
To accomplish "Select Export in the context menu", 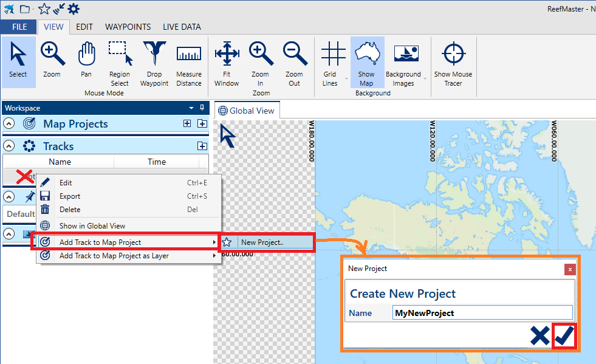I will pos(70,196).
